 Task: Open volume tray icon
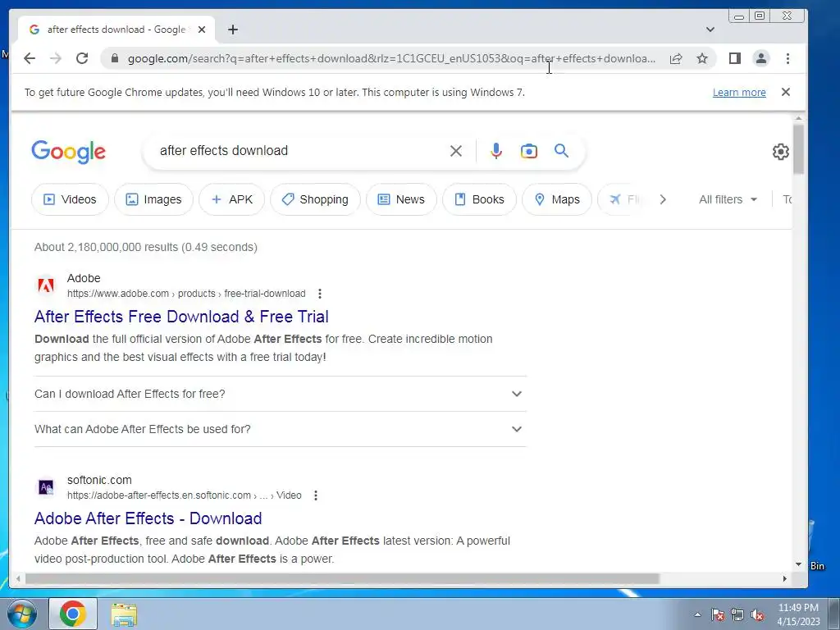tap(757, 614)
